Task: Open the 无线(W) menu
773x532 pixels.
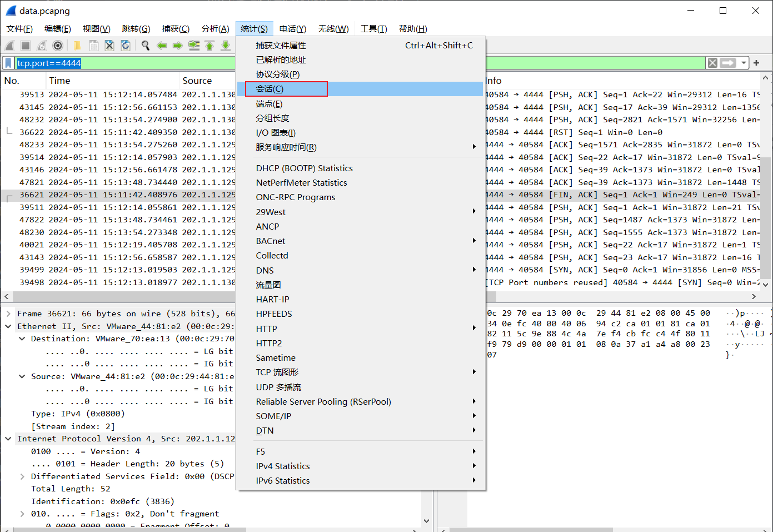Action: tap(333, 29)
